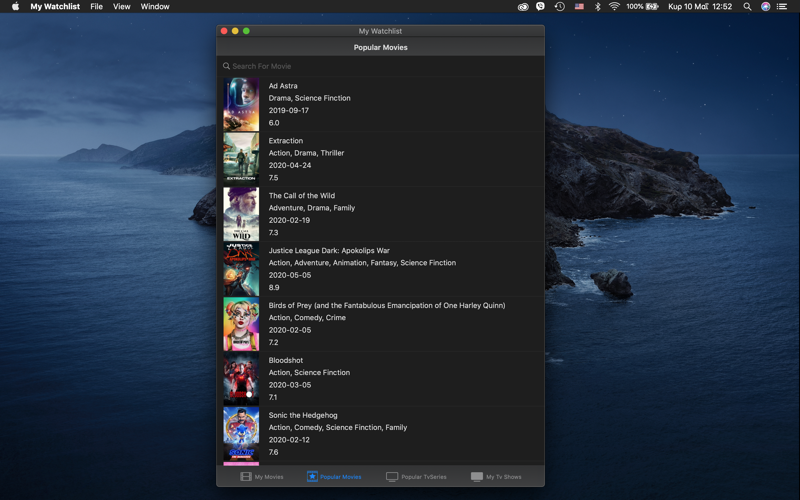Open the Window menu
800x500 pixels.
(x=155, y=7)
